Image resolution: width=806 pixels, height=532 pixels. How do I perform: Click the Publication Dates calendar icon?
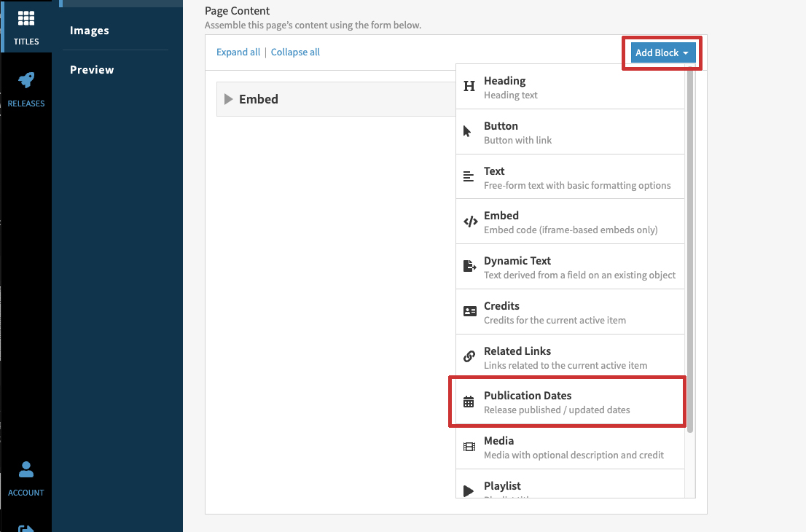pyautogui.click(x=469, y=402)
